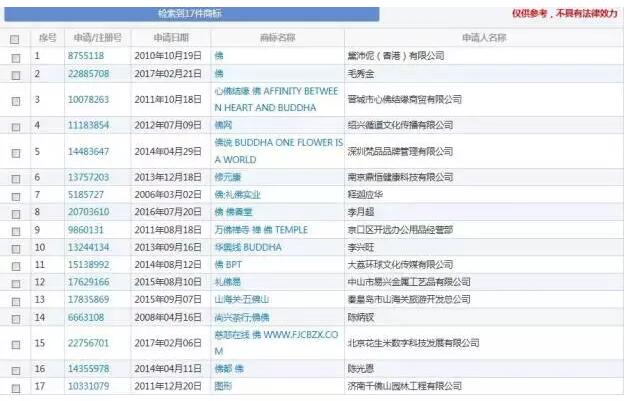Open registration link 14355978
The image size is (629, 401).
pyautogui.click(x=88, y=369)
